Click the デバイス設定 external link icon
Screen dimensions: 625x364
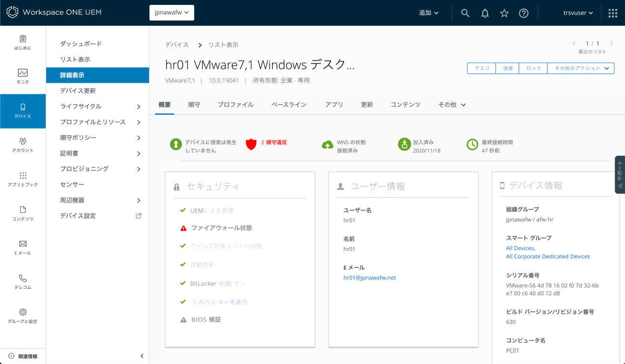tap(139, 216)
